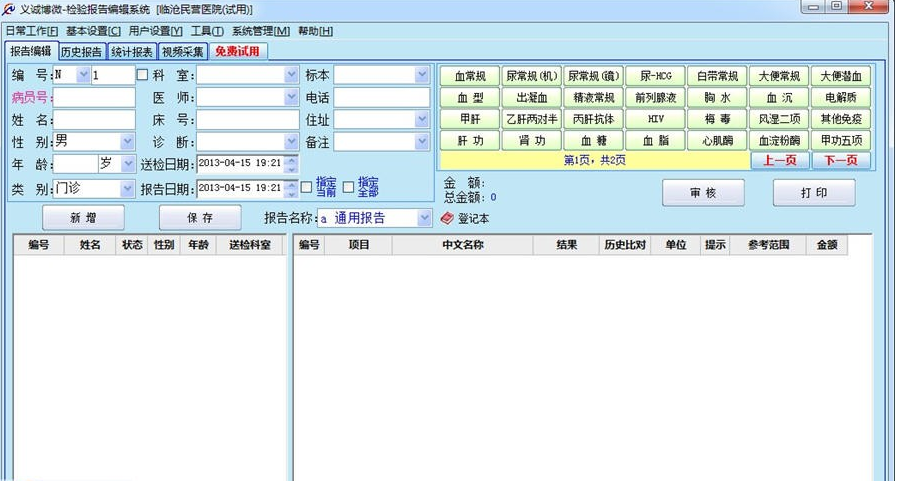
Task: Open the 报告名称 dropdown
Action: (x=424, y=218)
